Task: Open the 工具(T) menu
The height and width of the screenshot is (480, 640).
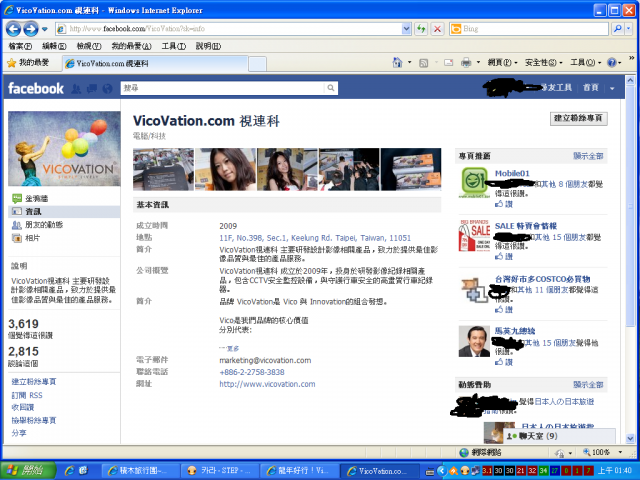Action: click(173, 46)
